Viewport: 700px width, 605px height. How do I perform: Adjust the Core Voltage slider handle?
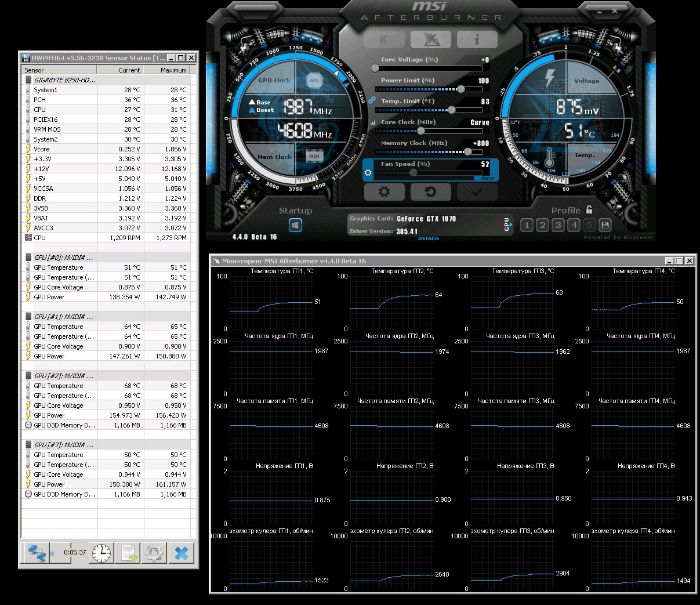tap(375, 68)
